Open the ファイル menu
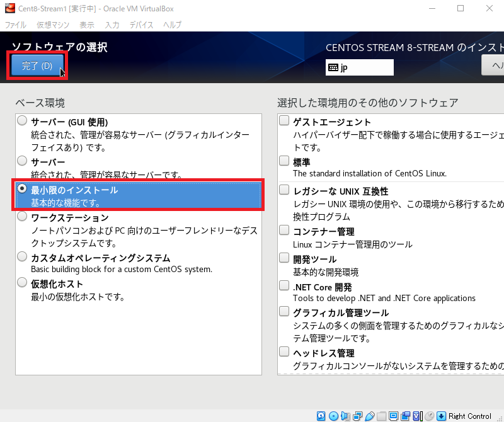This screenshot has width=504, height=422. coord(15,25)
